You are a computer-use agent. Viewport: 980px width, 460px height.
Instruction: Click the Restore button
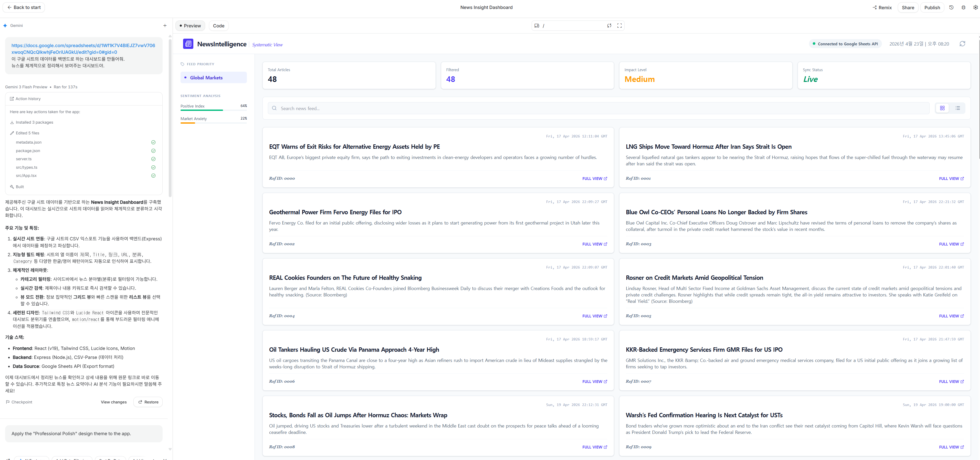[148, 402]
